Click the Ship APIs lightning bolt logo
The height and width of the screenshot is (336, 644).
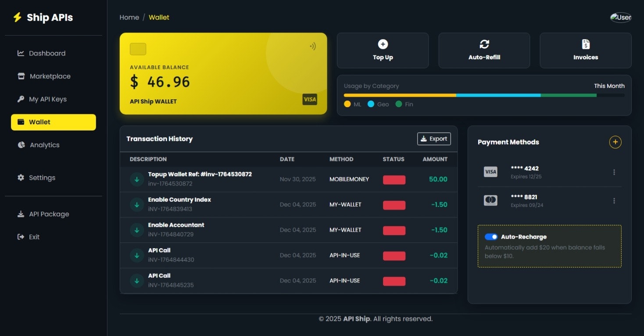[x=18, y=17]
